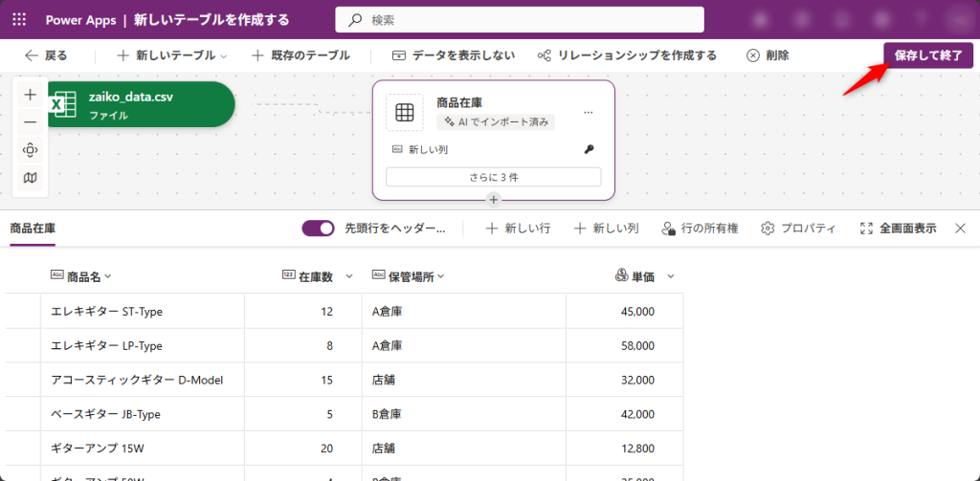Click the 削除 button
Viewport: 980px width, 481px height.
[x=768, y=55]
